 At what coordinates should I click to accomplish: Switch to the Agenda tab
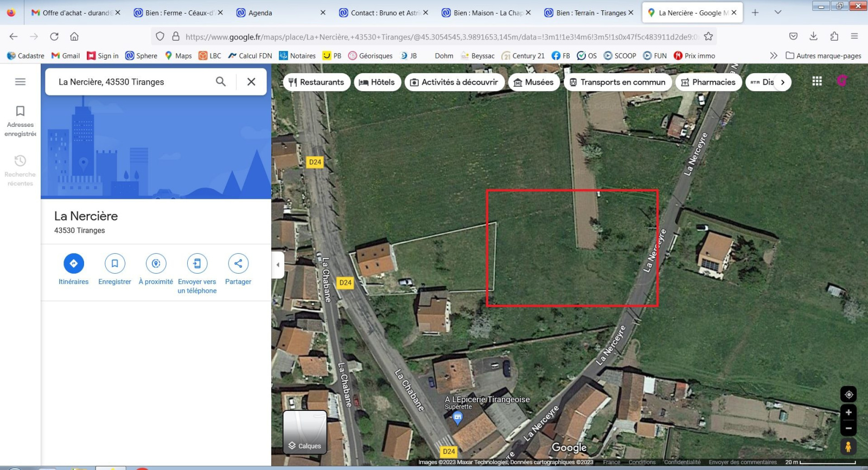279,12
